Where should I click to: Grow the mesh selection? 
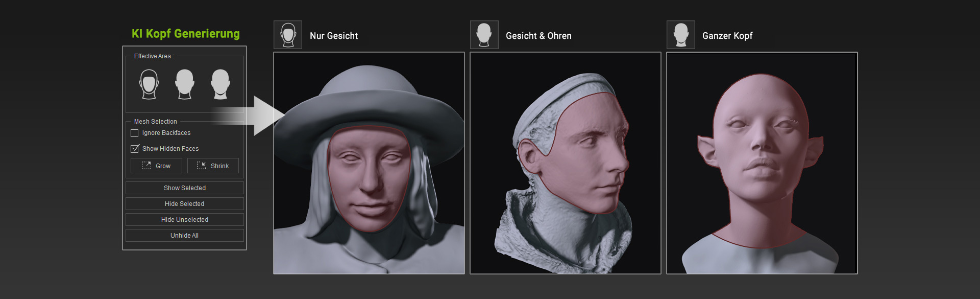[156, 166]
